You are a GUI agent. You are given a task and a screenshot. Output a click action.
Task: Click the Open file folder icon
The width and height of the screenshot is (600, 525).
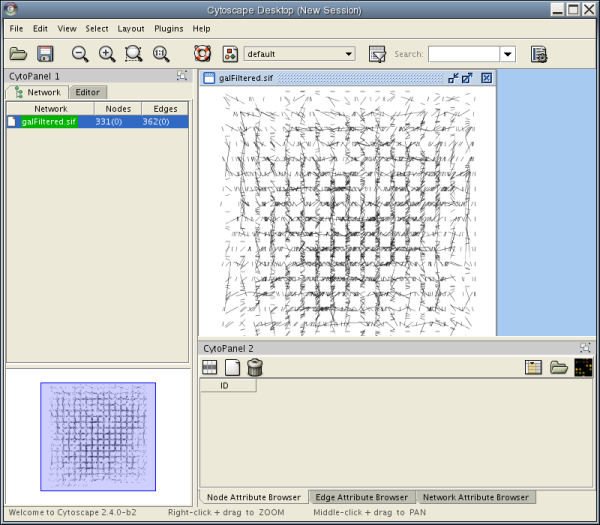18,54
